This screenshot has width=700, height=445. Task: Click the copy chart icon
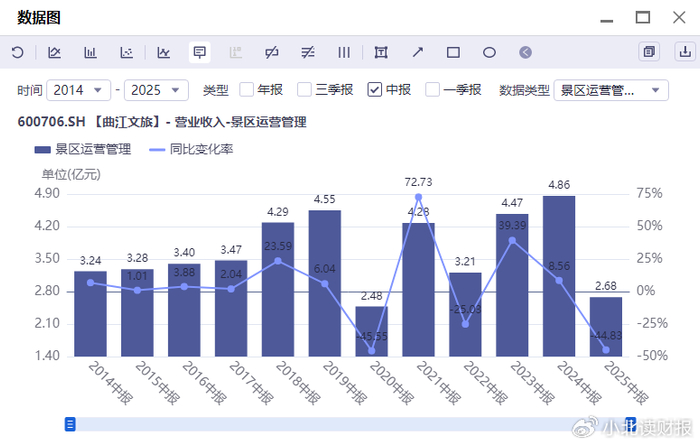point(649,52)
